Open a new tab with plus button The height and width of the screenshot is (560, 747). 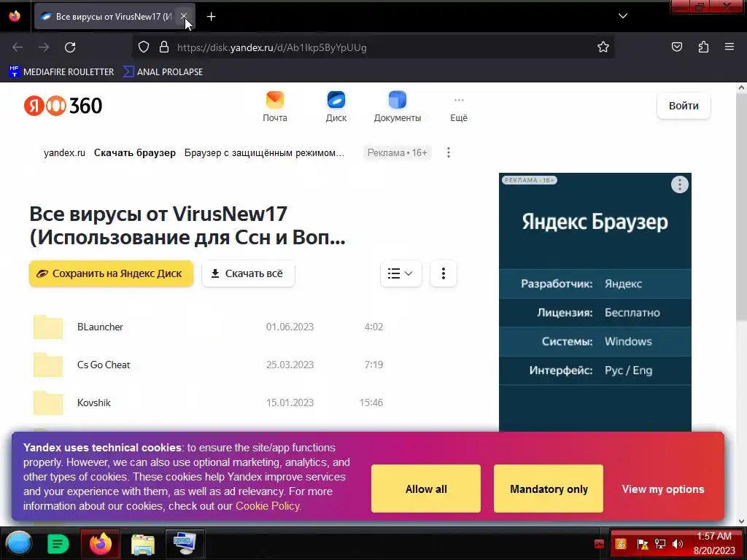tap(211, 17)
